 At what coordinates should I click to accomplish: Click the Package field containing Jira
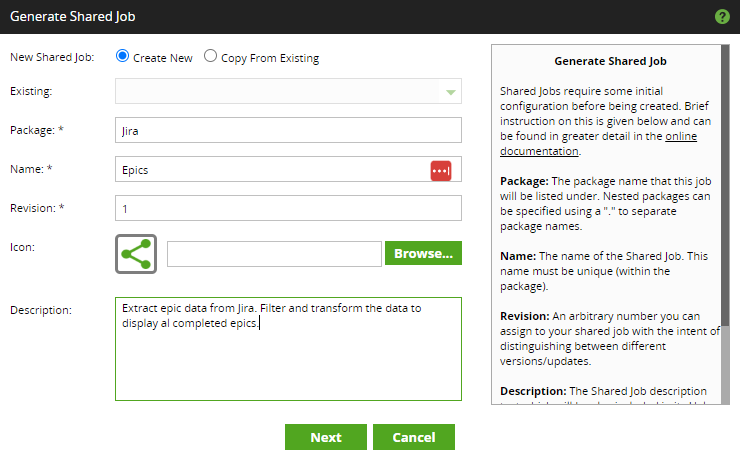[288, 130]
